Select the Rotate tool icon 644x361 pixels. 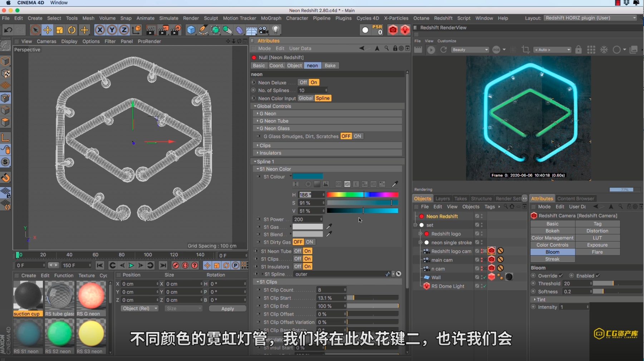click(72, 30)
